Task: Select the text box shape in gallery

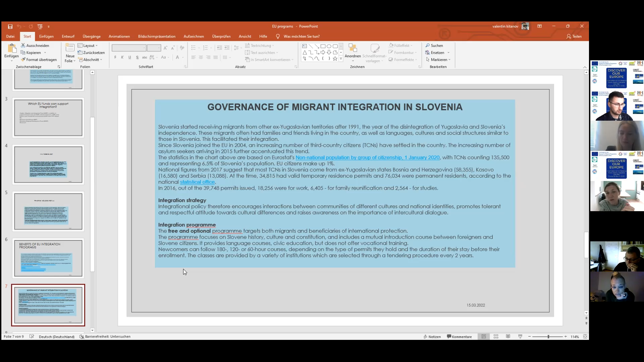Action: pyautogui.click(x=305, y=46)
